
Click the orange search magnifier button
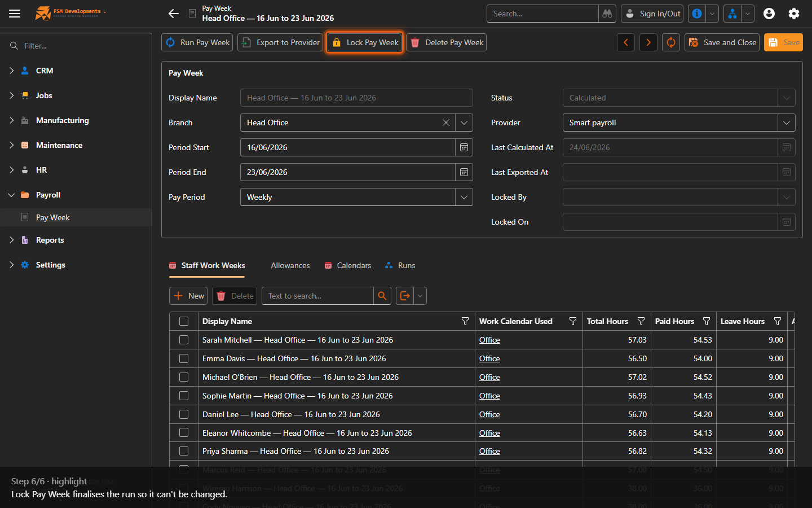(382, 296)
